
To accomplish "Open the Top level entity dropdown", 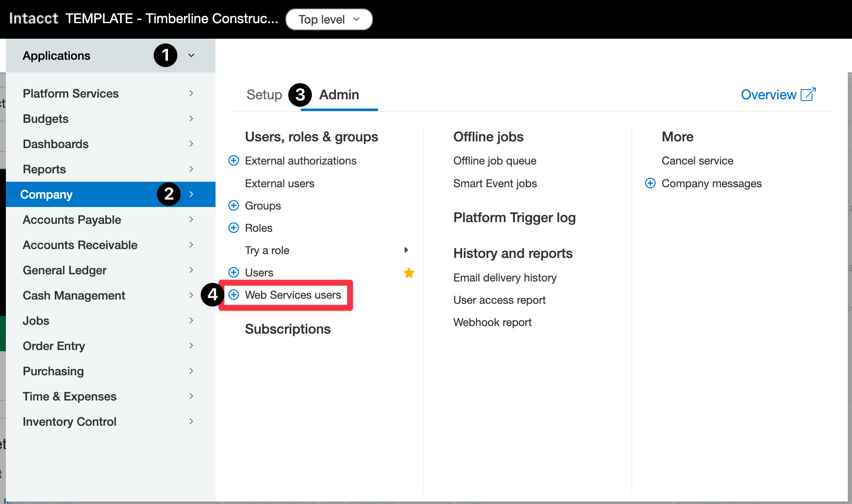I will coord(329,19).
